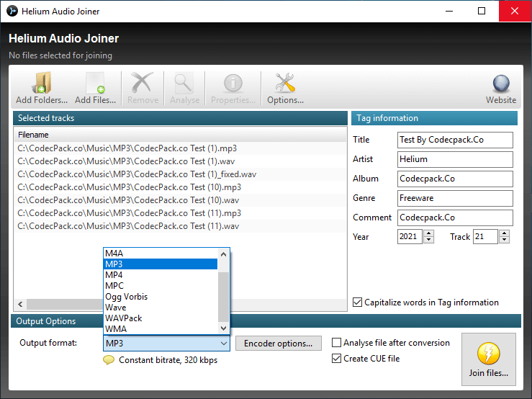The image size is (532, 399).
Task: Click the Encoder options button
Action: [x=278, y=344]
